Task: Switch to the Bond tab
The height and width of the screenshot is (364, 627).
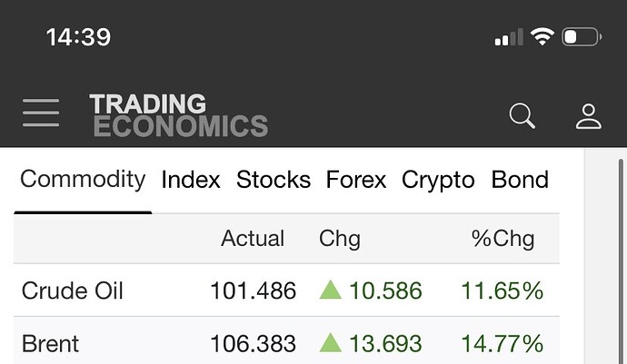Action: (520, 180)
